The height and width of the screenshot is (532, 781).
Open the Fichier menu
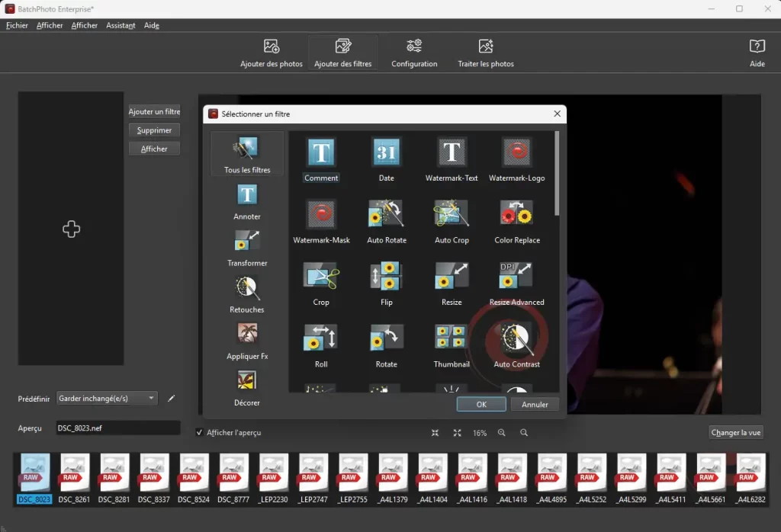(17, 25)
